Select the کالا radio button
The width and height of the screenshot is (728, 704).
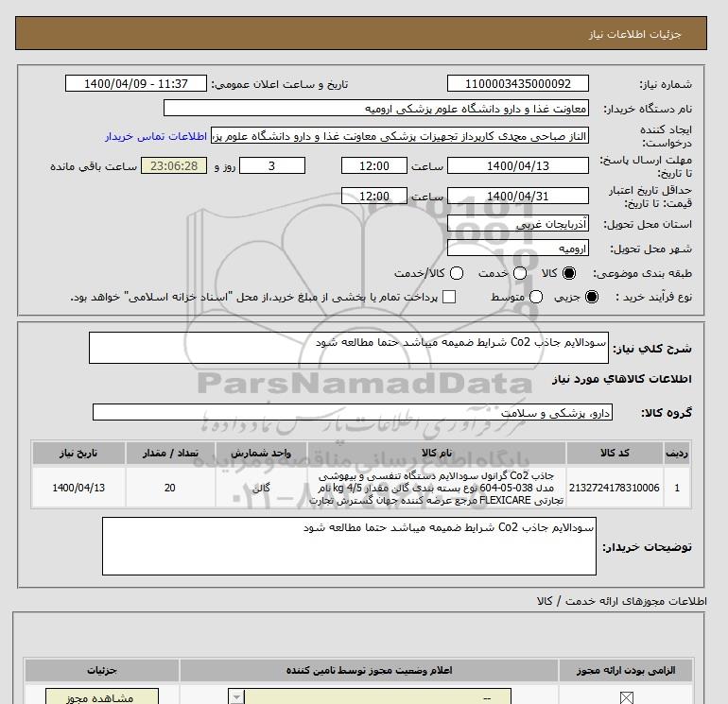[569, 273]
